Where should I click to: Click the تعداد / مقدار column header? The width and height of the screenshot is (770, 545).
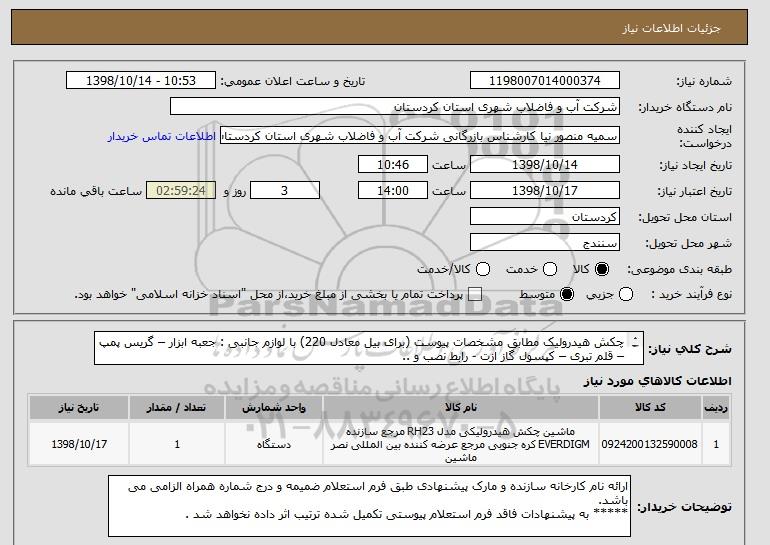(x=177, y=408)
